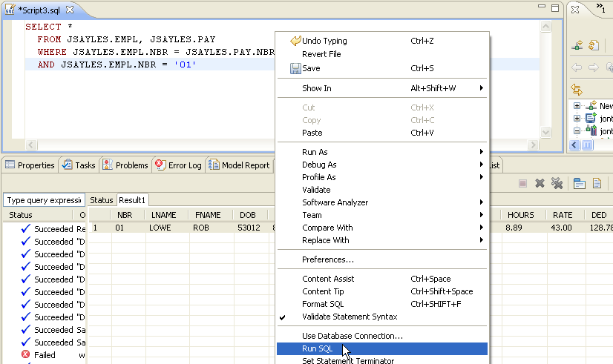Click the results page document icon
Screen dimensions: 613x364
click(597, 183)
